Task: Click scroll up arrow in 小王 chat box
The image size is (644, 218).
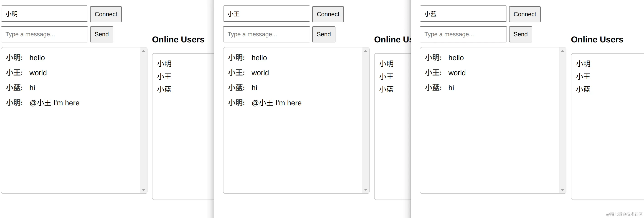Action: pos(365,51)
